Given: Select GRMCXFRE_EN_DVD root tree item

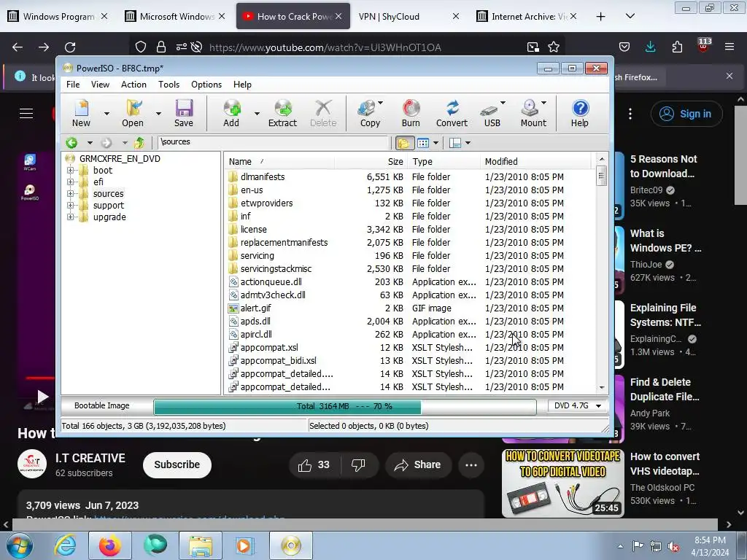Looking at the screenshot, I should click(120, 158).
